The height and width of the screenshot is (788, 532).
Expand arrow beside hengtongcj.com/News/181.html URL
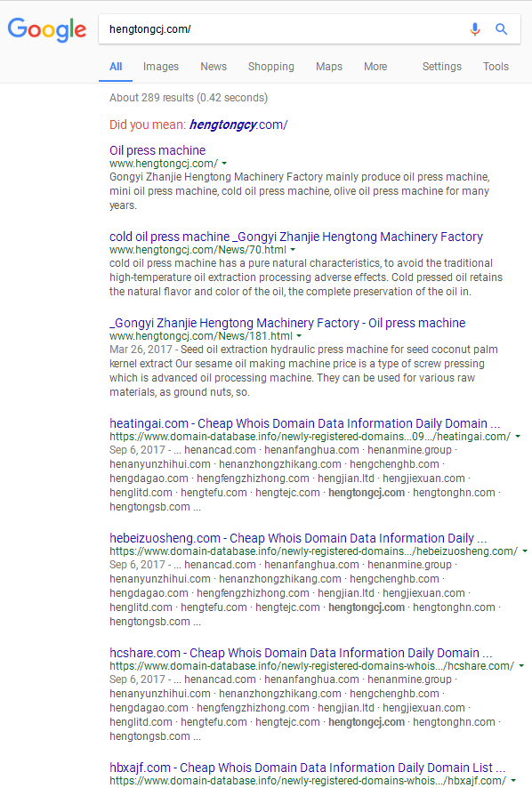click(299, 335)
